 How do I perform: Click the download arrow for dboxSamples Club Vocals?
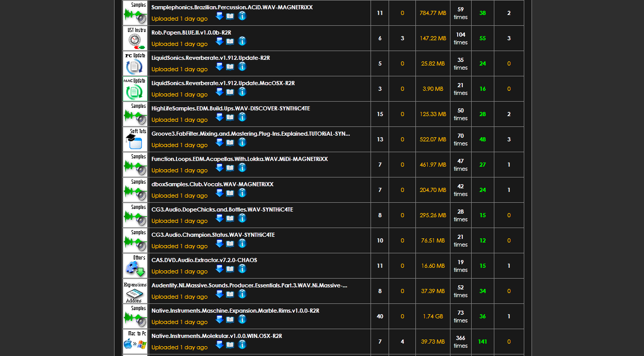[x=219, y=193]
